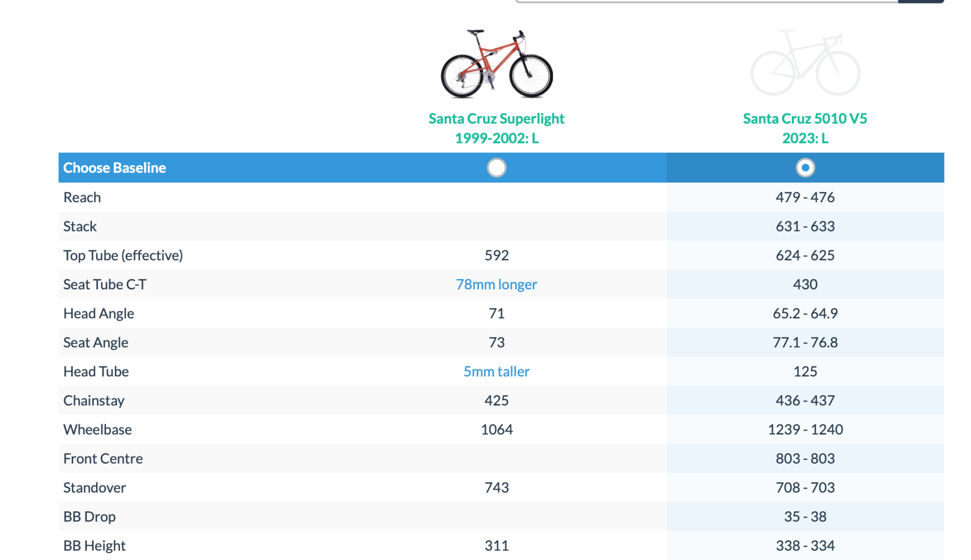Click the 5010 V5 BB Drop value 35 - 38
The image size is (971, 560).
(x=805, y=516)
